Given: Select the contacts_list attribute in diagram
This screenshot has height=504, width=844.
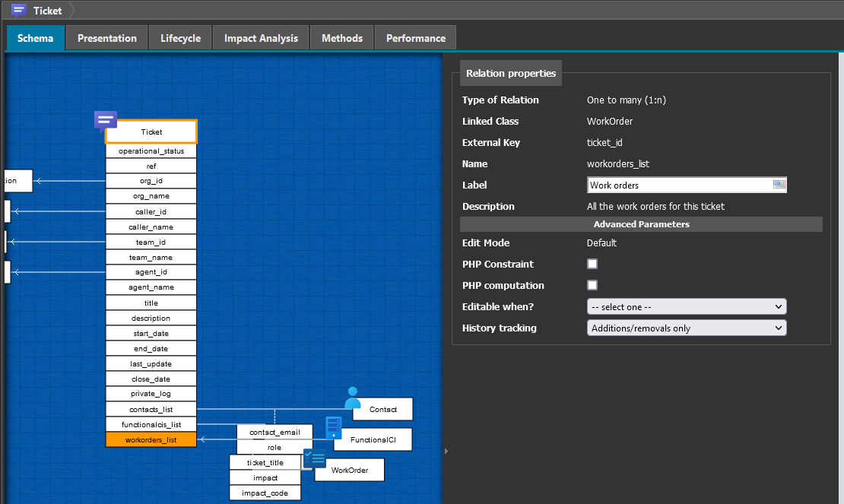Looking at the screenshot, I should (x=151, y=409).
